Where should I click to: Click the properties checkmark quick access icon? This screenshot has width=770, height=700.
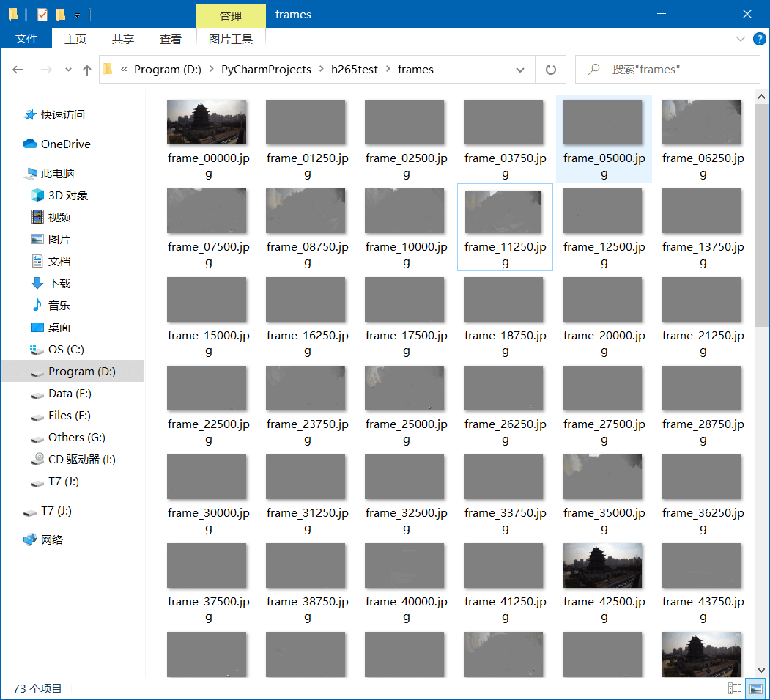(42, 15)
